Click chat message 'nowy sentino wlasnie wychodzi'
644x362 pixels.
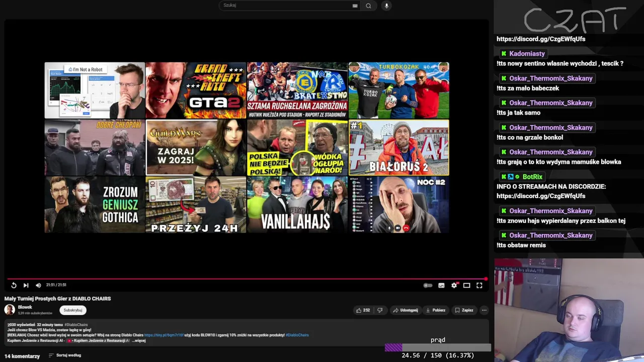[560, 63]
